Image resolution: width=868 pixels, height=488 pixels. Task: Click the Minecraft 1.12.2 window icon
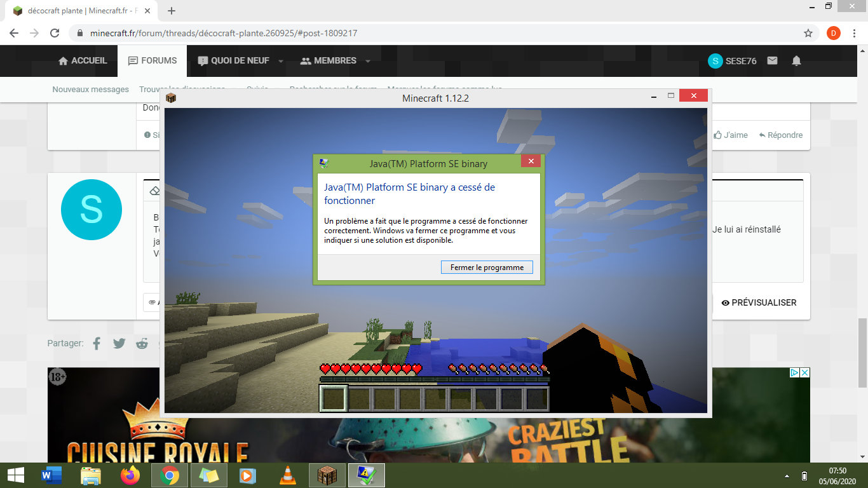pos(170,98)
